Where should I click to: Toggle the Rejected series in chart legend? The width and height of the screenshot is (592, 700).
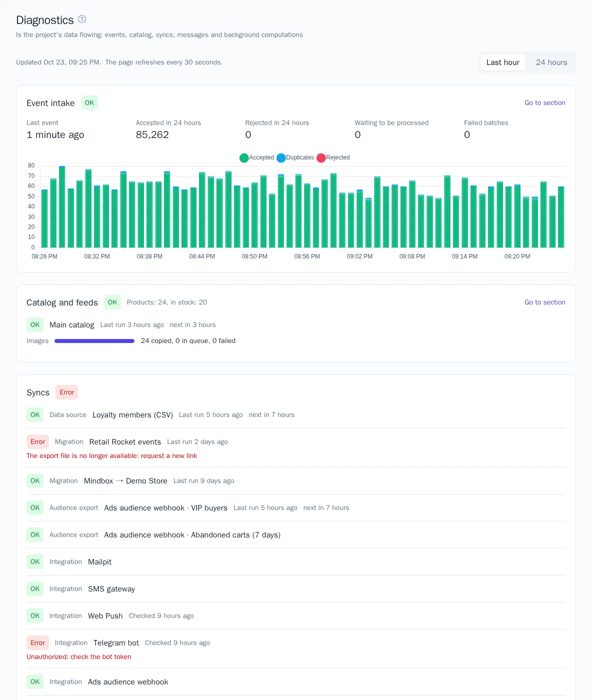[x=333, y=157]
